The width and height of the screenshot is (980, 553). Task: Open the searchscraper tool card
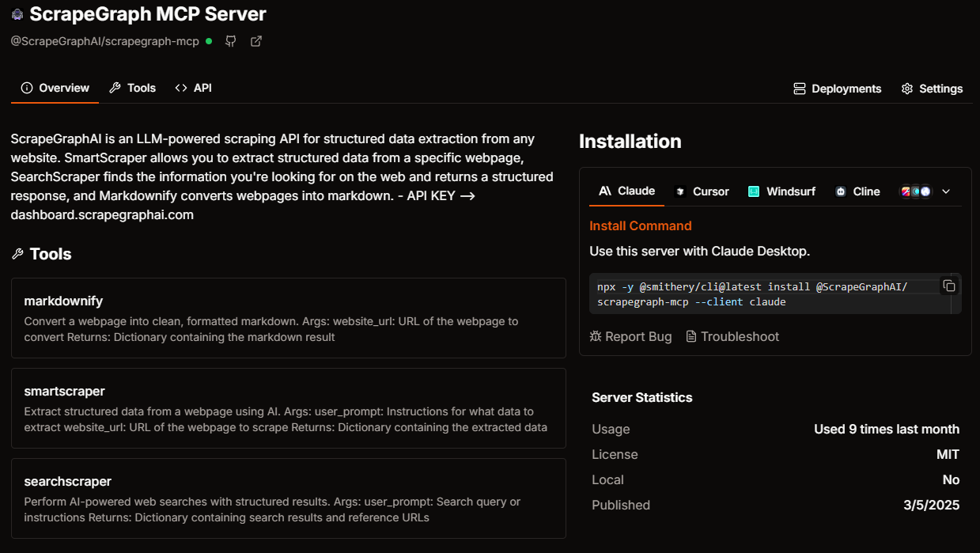point(288,498)
